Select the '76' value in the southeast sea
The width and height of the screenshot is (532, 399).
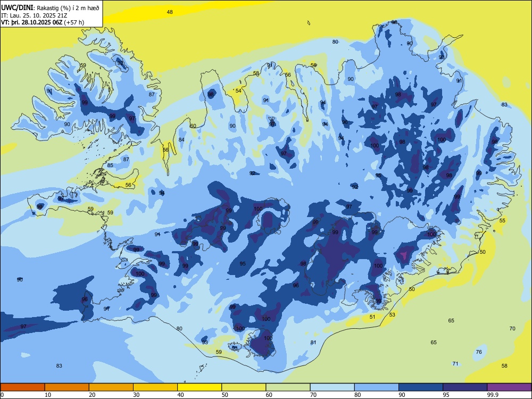(x=479, y=352)
